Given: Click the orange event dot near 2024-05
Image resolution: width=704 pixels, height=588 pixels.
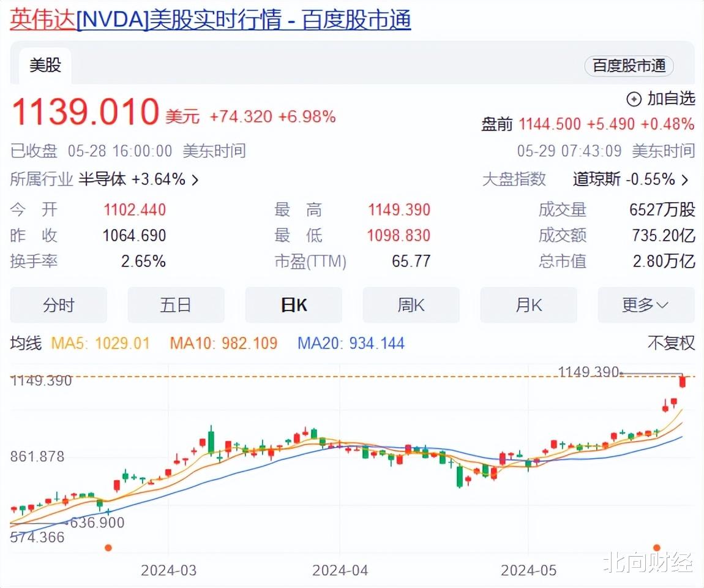Looking at the screenshot, I should pyautogui.click(x=657, y=548).
